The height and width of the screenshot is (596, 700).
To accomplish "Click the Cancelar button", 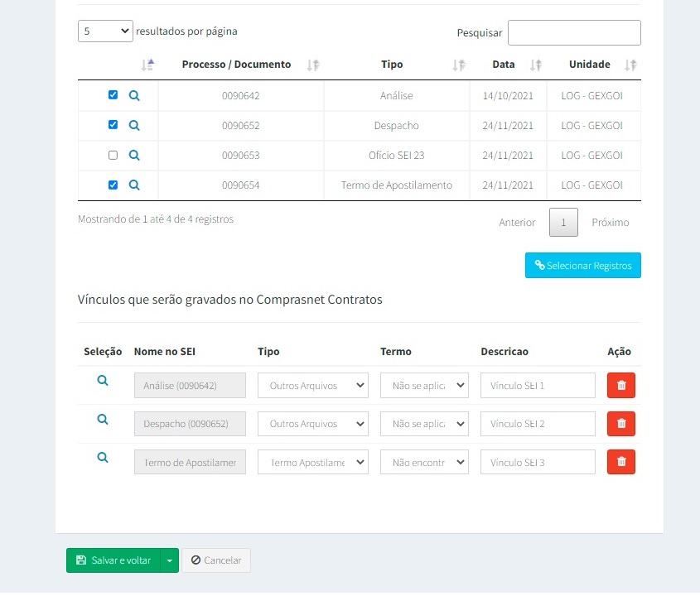I will pos(216,560).
